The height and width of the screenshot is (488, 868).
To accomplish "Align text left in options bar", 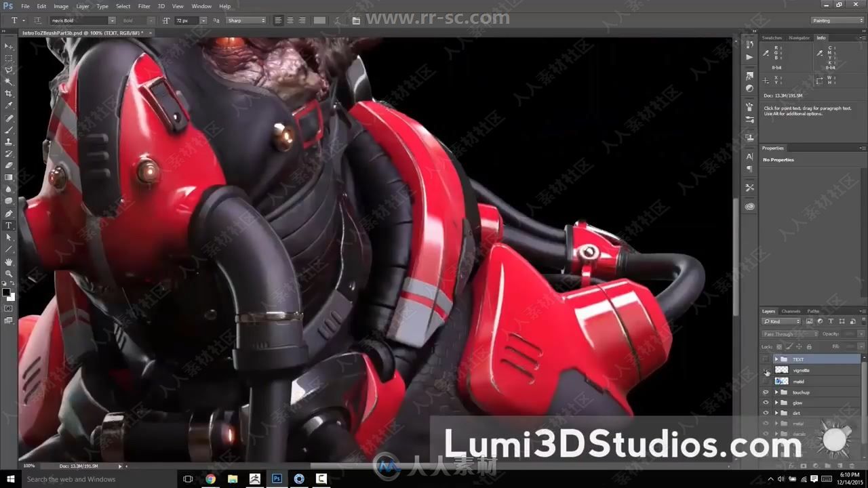I will coord(279,21).
